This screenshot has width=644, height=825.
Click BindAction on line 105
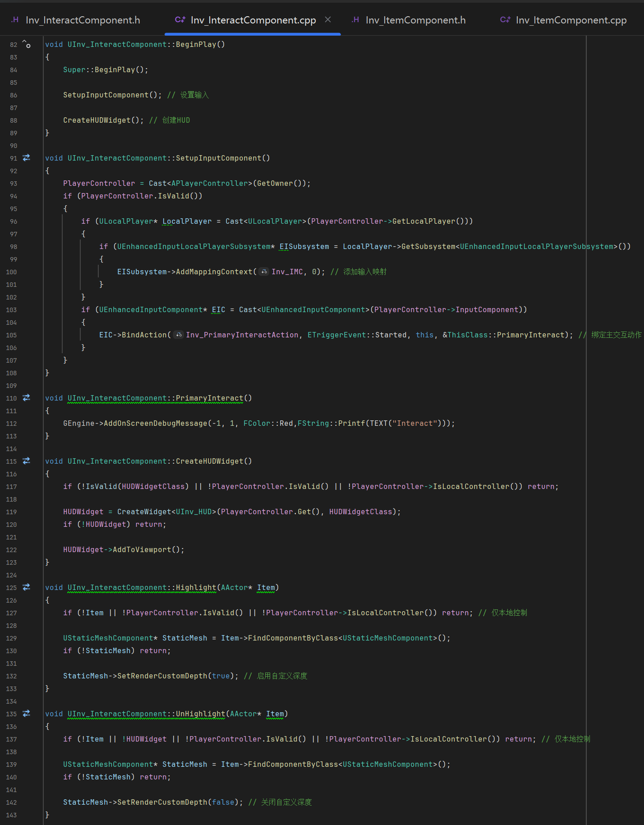click(x=144, y=335)
